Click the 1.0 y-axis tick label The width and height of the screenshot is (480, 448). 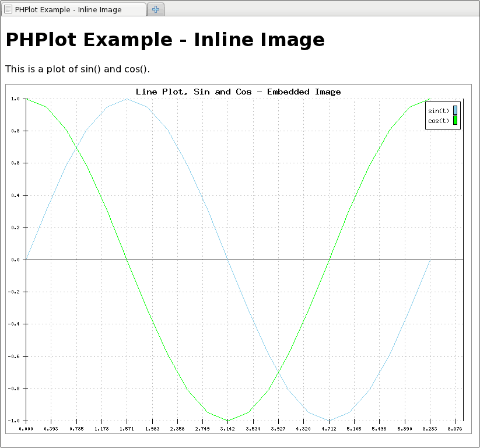click(15, 99)
